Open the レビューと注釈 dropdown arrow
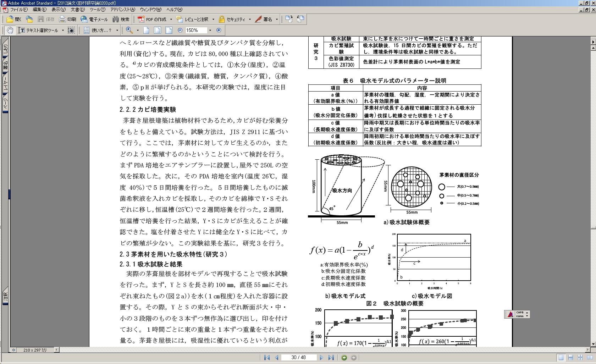The height and width of the screenshot is (364, 596). click(213, 20)
